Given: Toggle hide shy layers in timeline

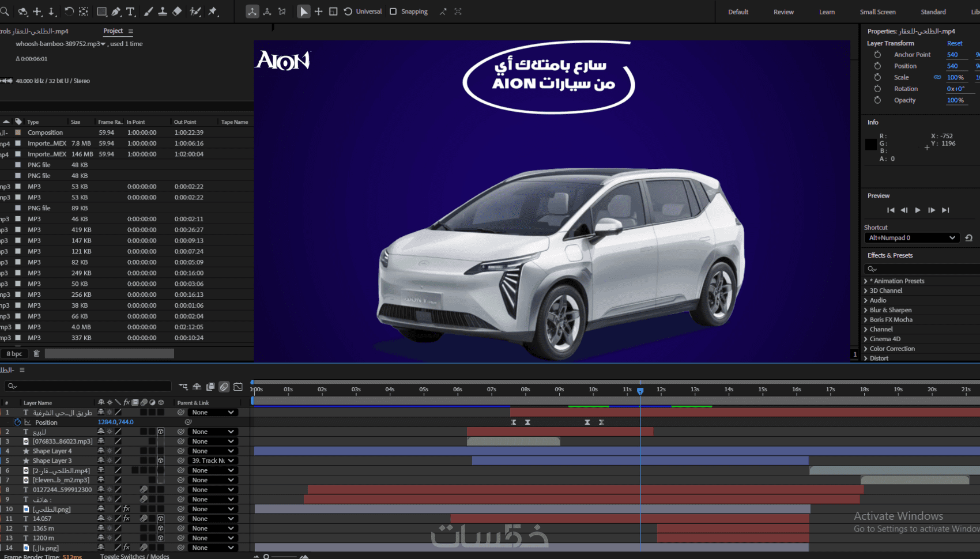Looking at the screenshot, I should pyautogui.click(x=197, y=386).
